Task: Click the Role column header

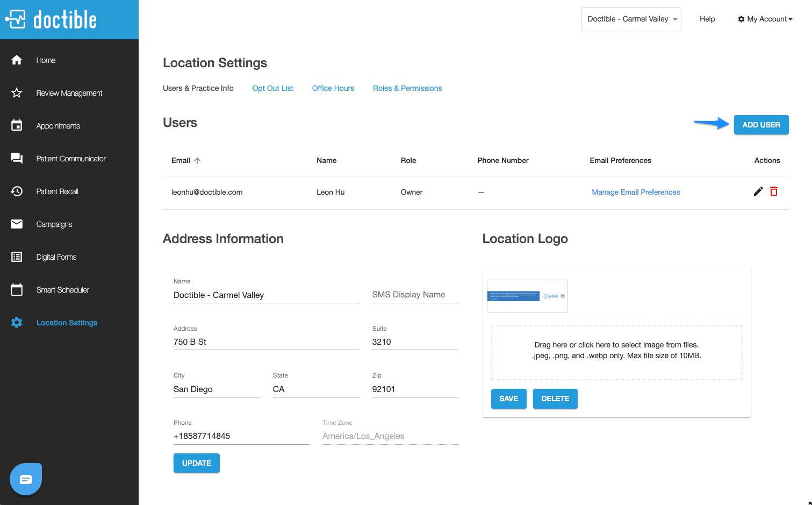Action: [x=408, y=160]
